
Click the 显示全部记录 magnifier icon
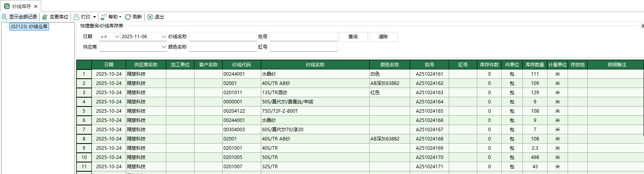[x=5, y=17]
